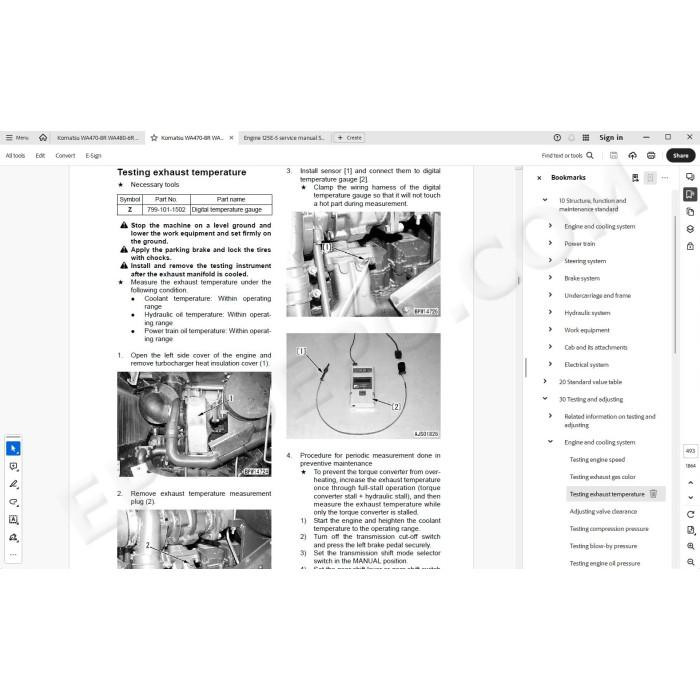Expand Related information on testing bookmark
The image size is (700, 700).
pyautogui.click(x=550, y=416)
